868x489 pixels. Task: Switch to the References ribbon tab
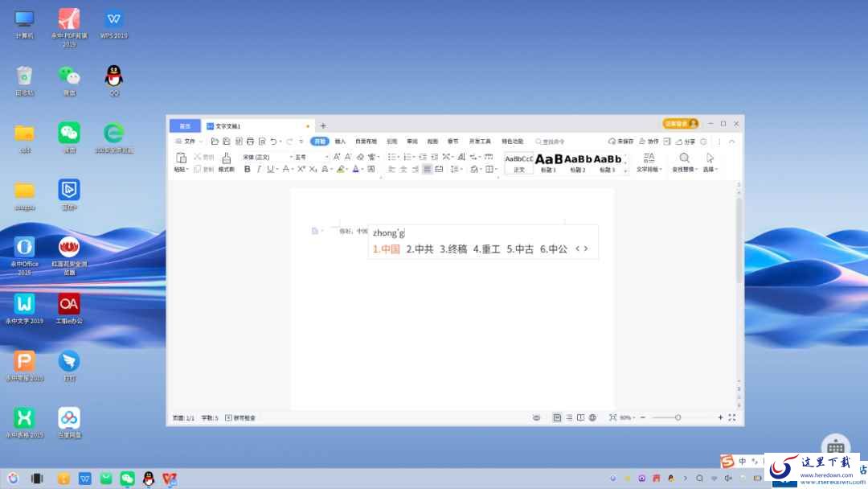click(392, 142)
